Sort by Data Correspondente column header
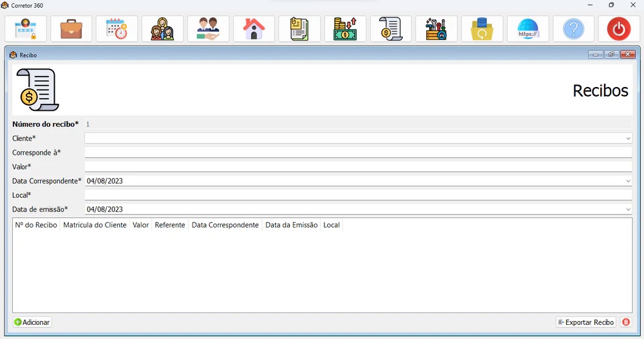644x339 pixels. pos(225,225)
